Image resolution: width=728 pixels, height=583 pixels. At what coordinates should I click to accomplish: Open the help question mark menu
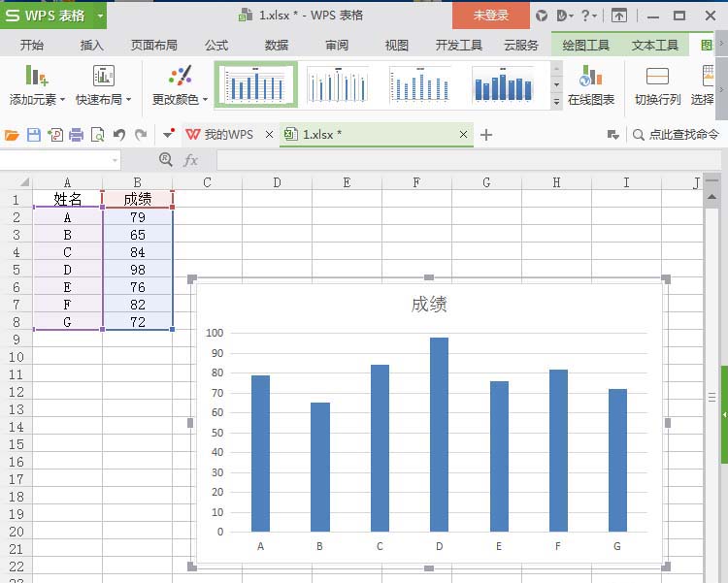pos(589,16)
